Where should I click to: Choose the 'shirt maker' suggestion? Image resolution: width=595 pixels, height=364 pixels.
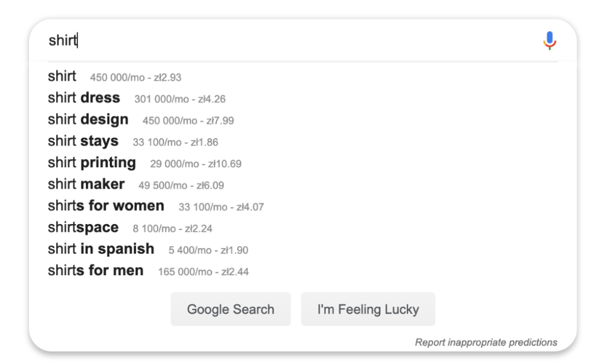86,184
